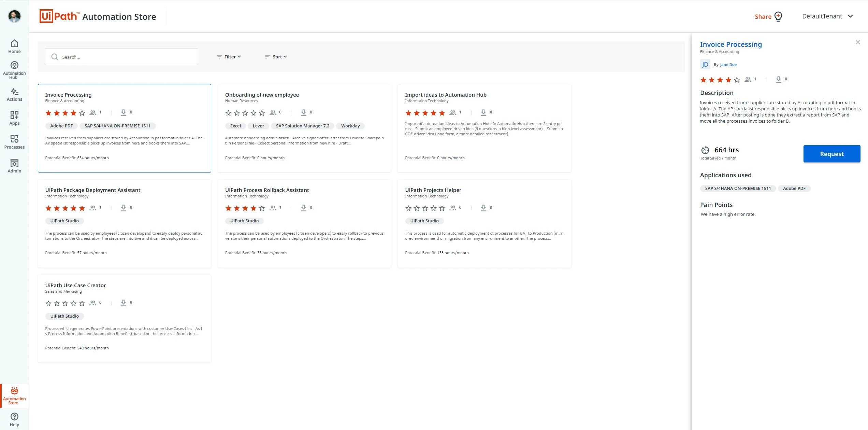Open Automation Hub from the sidebar
The width and height of the screenshot is (868, 430).
click(x=14, y=70)
